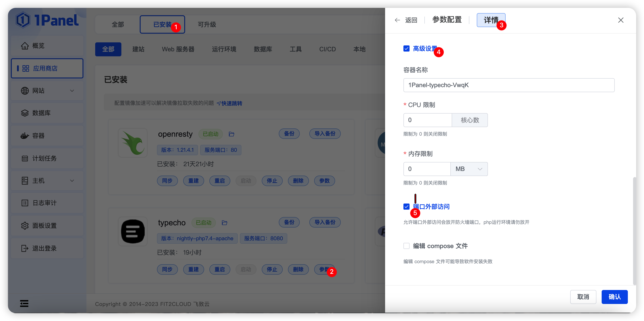Screen dimensions: 644x321
Task: Click 参数 for typecho
Action: point(324,269)
